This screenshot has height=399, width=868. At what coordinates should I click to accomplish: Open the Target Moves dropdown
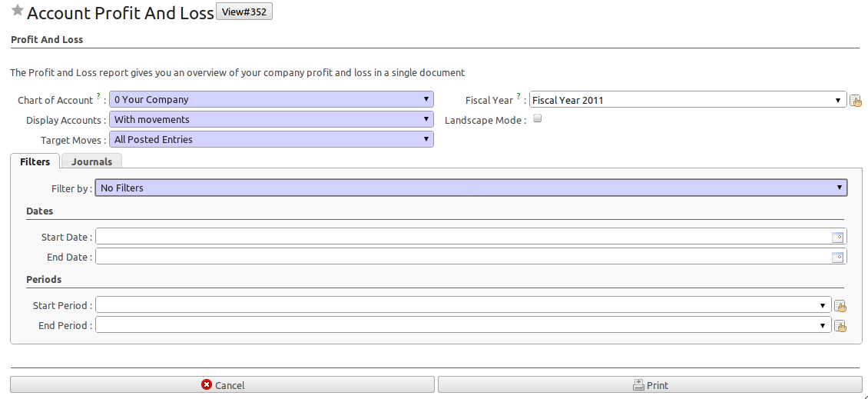point(271,140)
